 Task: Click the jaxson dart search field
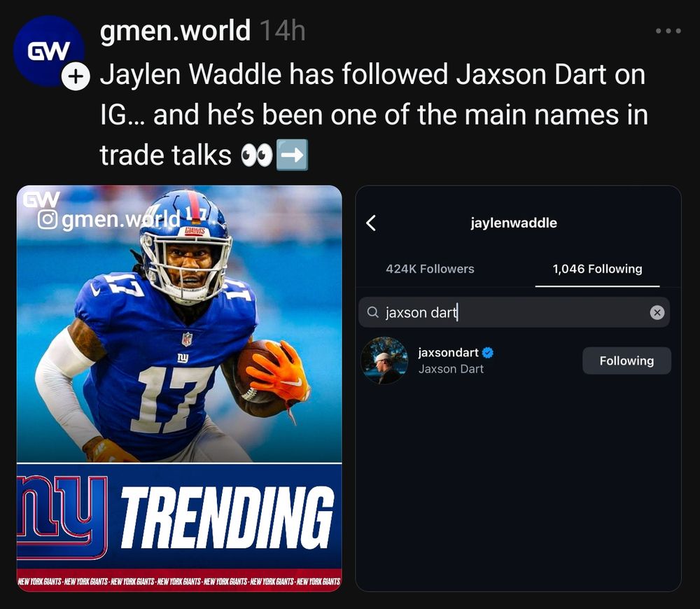[514, 312]
